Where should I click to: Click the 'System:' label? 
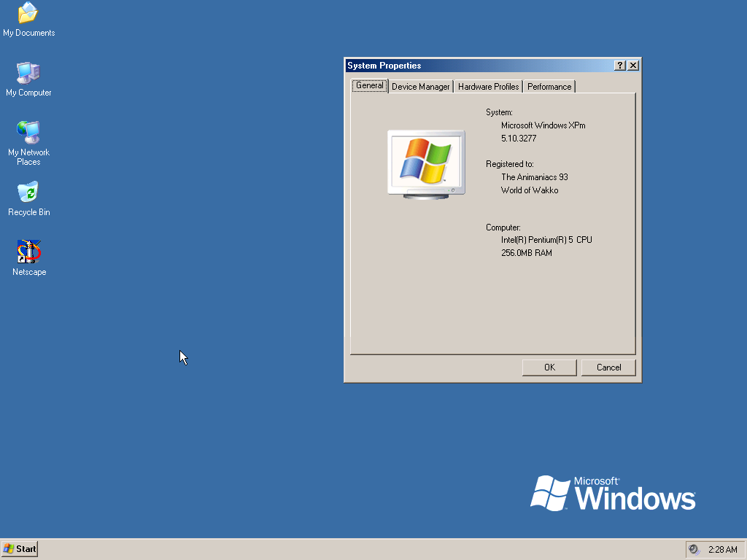[499, 112]
